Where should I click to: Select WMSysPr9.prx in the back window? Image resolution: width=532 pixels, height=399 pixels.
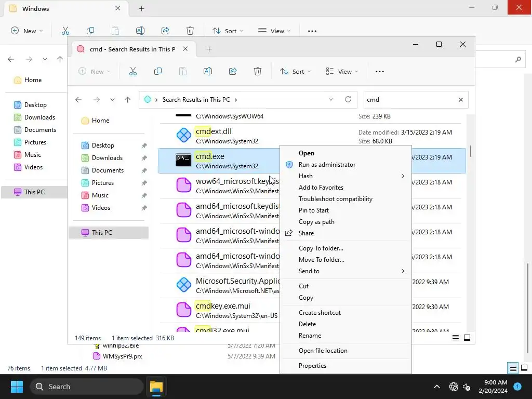point(122,356)
